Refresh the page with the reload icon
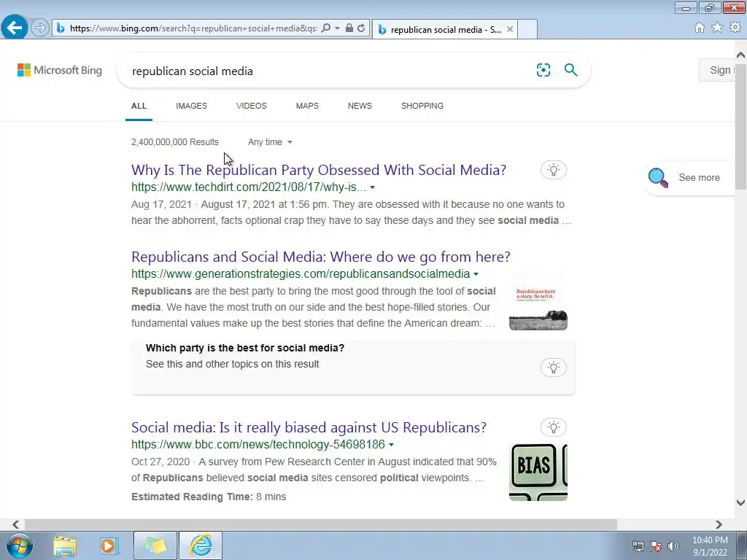The image size is (747, 560). (x=361, y=28)
